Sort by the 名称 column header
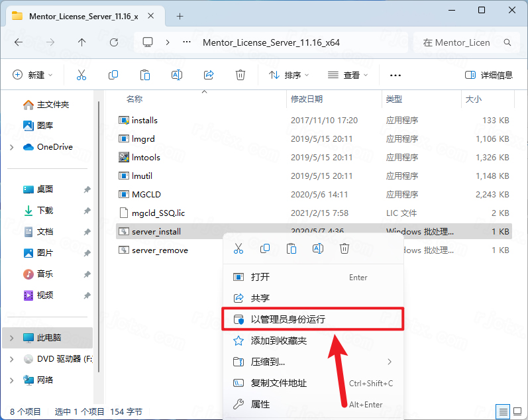 pos(134,99)
